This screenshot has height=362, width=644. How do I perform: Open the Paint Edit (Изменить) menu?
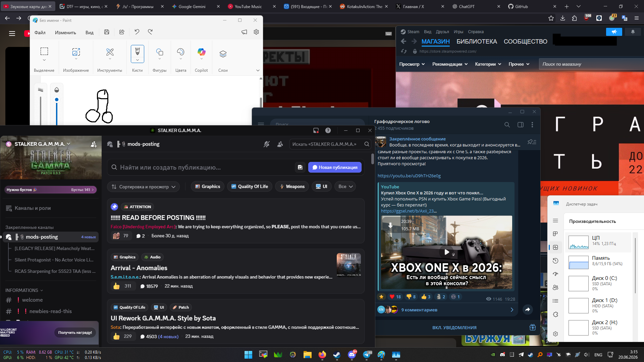click(65, 33)
